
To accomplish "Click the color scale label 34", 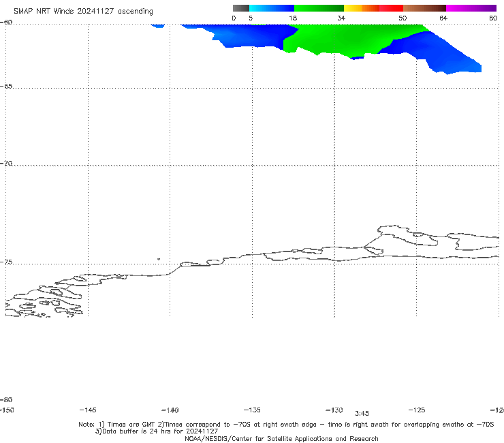I will [x=341, y=18].
